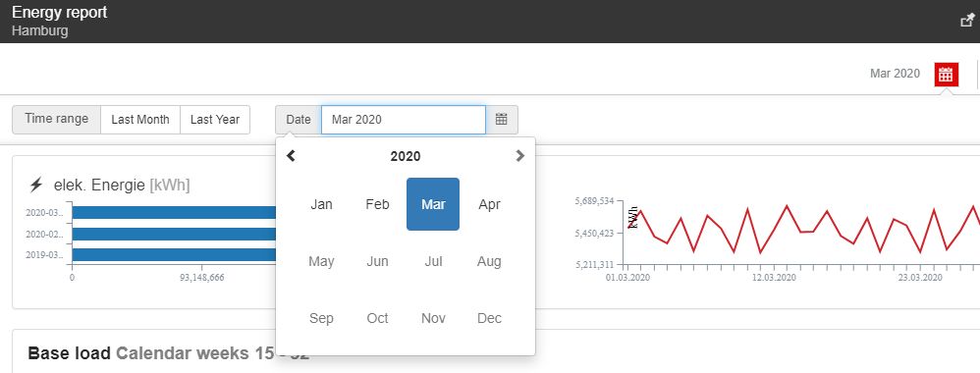Pick Jun in the month picker

pyautogui.click(x=377, y=261)
